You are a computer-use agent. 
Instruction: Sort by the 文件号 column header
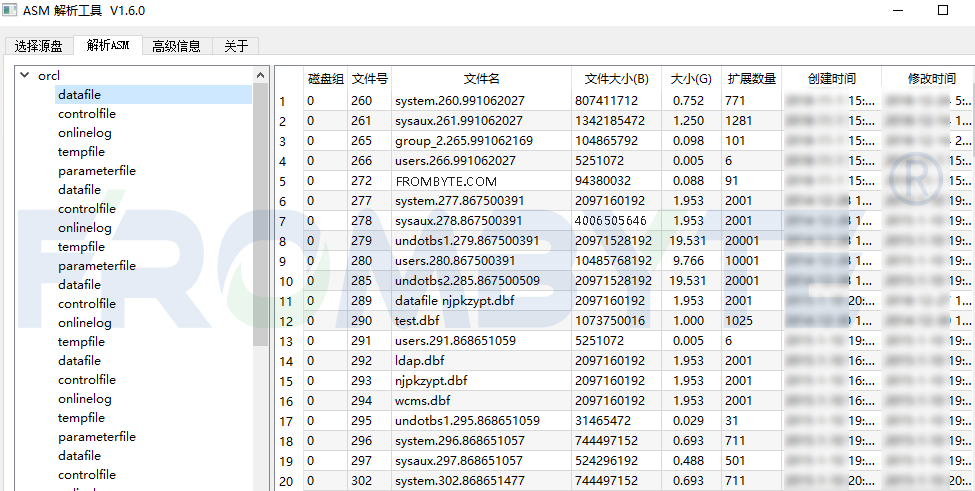pyautogui.click(x=369, y=79)
